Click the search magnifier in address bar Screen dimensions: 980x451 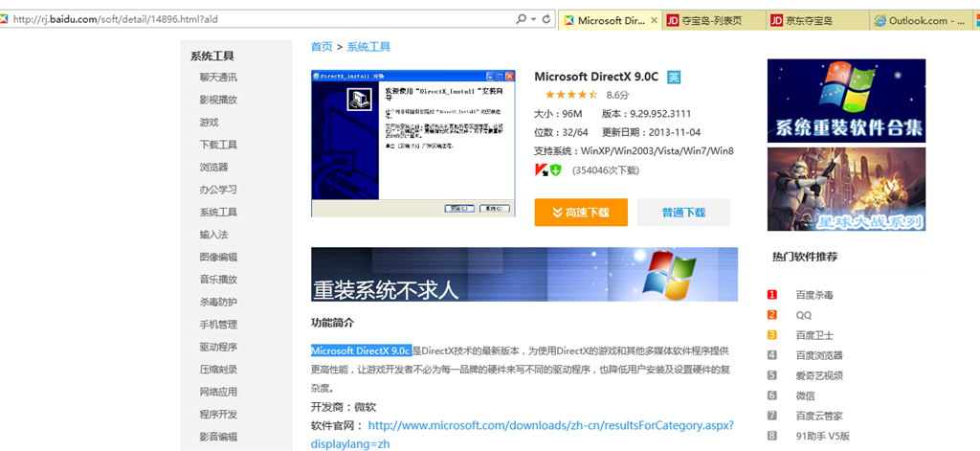point(521,19)
